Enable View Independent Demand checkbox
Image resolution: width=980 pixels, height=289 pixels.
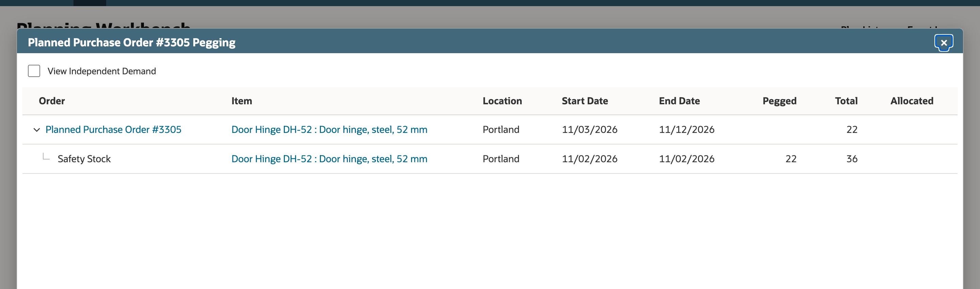(x=34, y=71)
